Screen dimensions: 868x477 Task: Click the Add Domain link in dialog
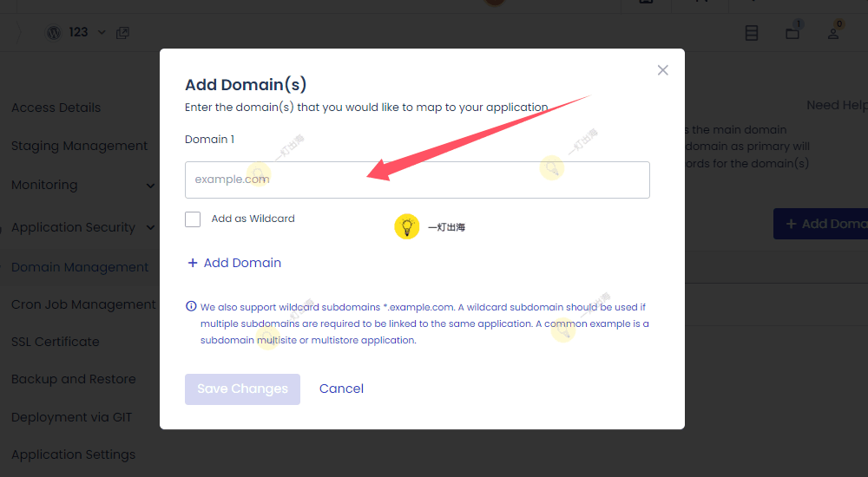[234, 263]
